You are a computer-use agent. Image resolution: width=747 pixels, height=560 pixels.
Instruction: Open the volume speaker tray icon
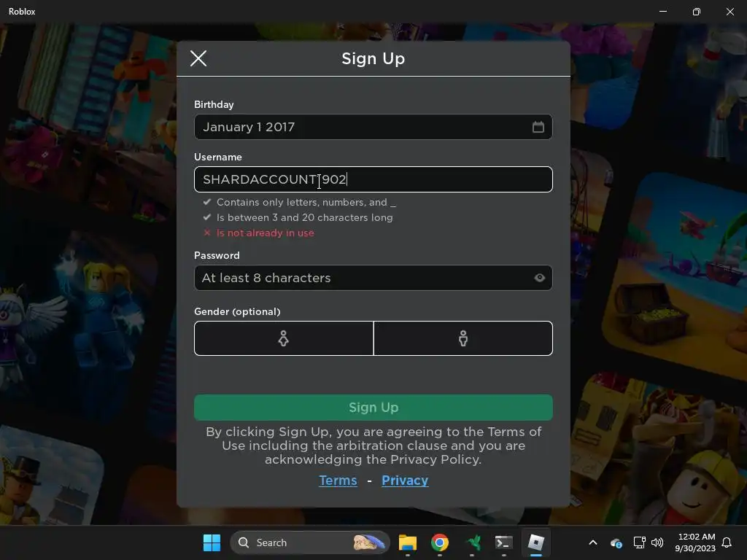coord(657,542)
